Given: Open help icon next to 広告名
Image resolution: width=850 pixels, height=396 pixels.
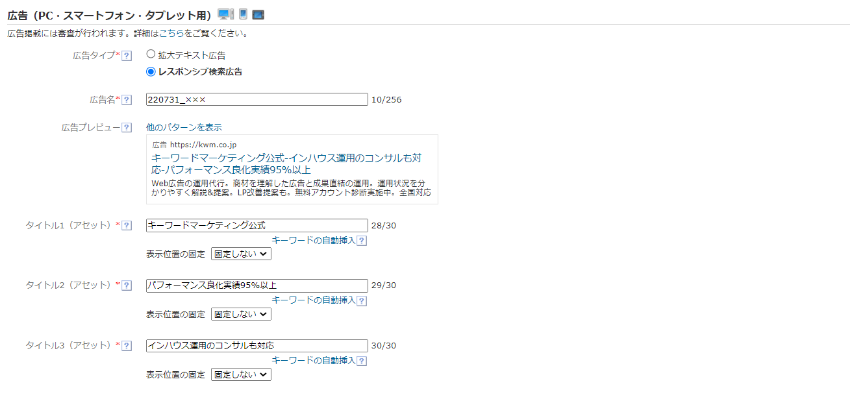Looking at the screenshot, I should tap(127, 100).
